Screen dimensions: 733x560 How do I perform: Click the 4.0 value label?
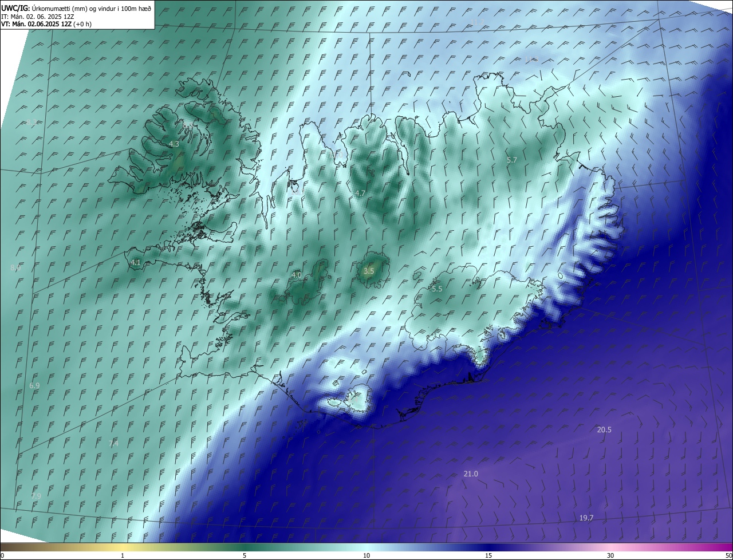coord(297,275)
